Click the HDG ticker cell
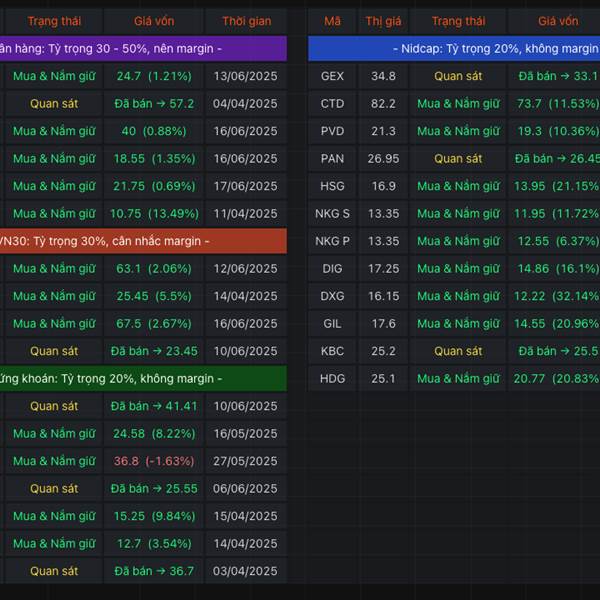Image resolution: width=600 pixels, height=600 pixels. (332, 378)
